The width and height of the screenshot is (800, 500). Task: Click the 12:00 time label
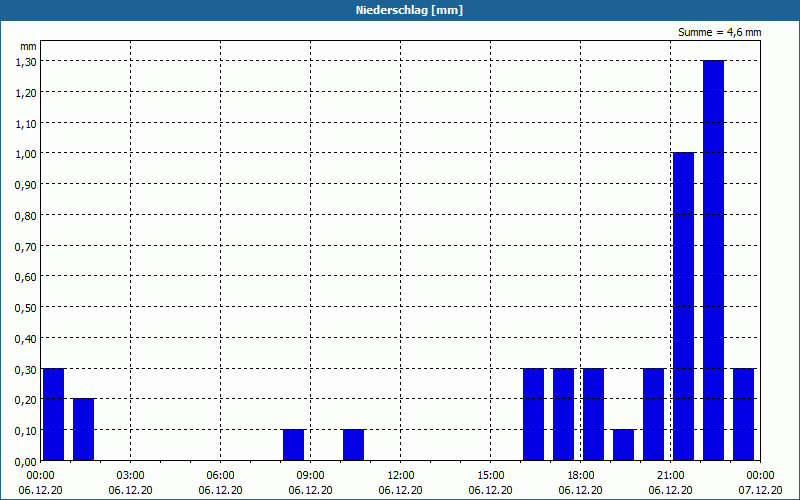click(x=401, y=476)
